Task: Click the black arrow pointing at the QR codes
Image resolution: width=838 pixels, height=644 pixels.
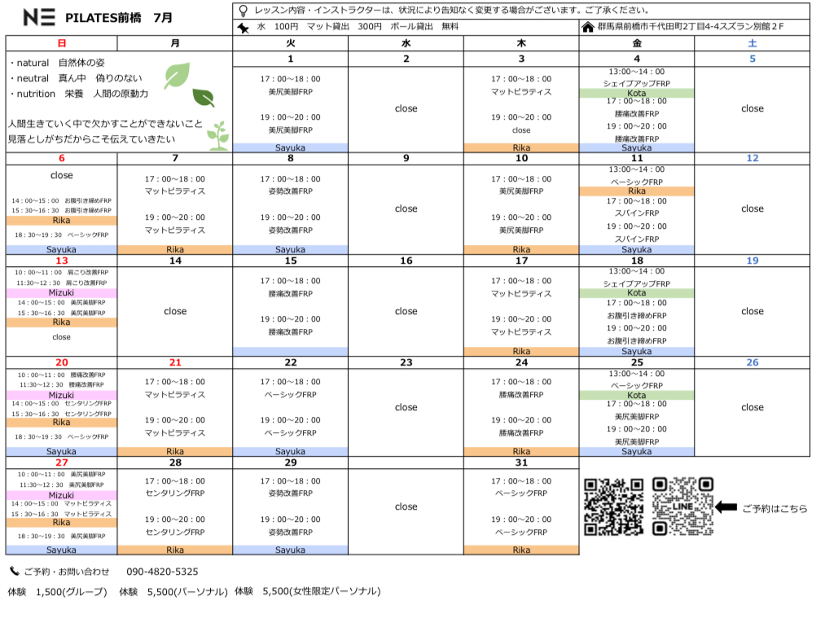Action: [726, 507]
